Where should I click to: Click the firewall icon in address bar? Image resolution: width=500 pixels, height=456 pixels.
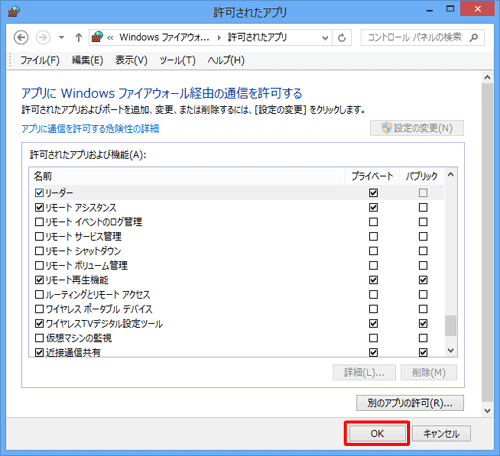(97, 37)
